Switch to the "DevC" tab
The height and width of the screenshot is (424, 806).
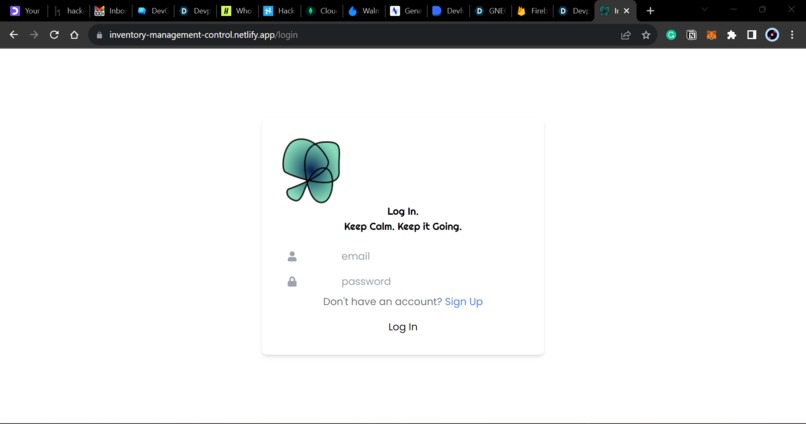(153, 11)
